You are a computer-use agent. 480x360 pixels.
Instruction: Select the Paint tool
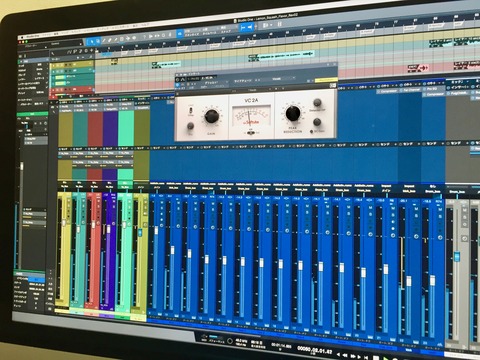coord(116,40)
